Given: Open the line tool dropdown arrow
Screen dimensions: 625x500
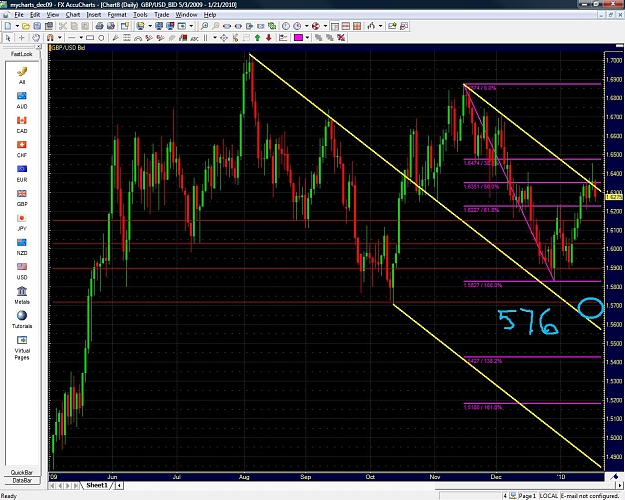Looking at the screenshot, I should [x=81, y=37].
